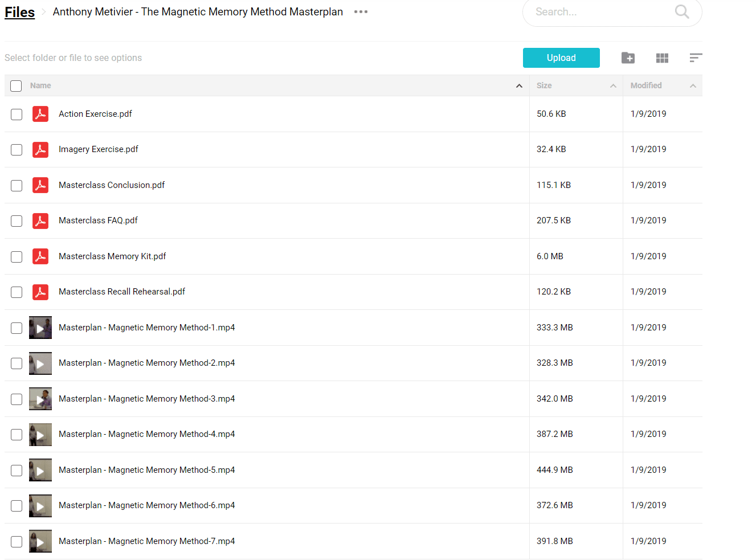Open the sort options icon
Viewport: 756px width, 560px height.
pyautogui.click(x=696, y=58)
